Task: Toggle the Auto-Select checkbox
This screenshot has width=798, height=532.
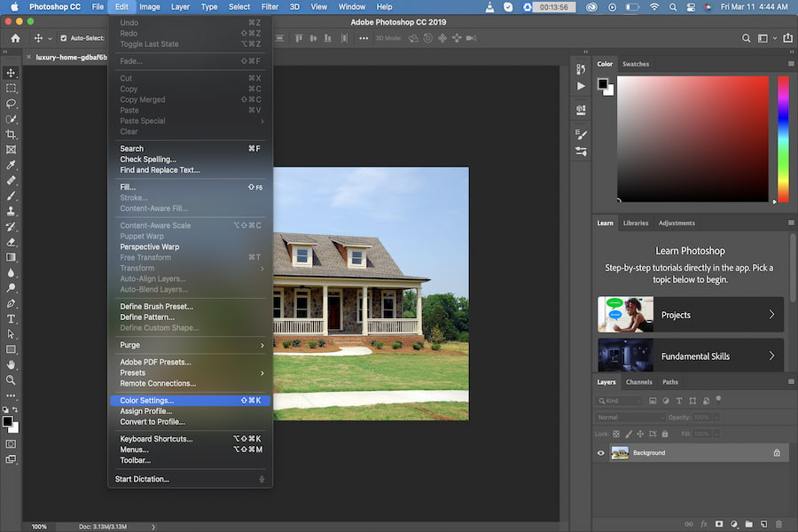Action: click(64, 38)
